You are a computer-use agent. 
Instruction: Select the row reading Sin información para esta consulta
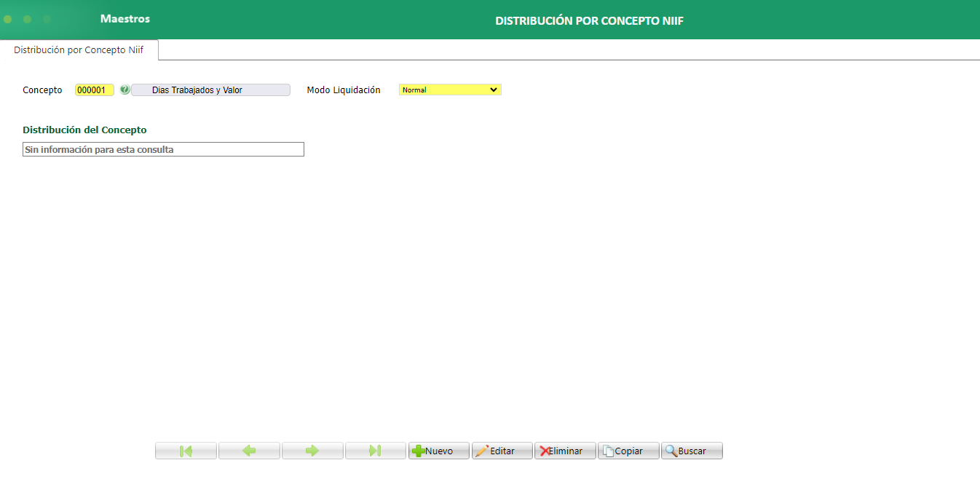click(x=163, y=149)
